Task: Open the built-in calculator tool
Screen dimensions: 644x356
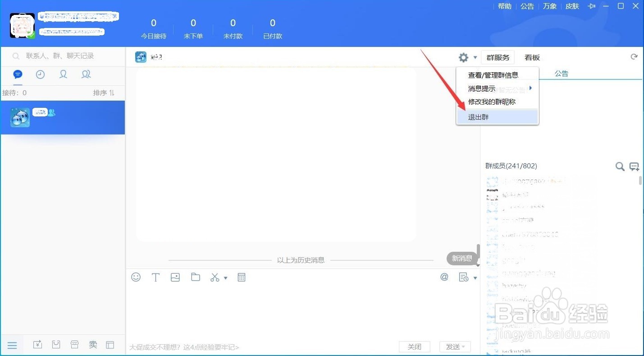Action: 242,277
